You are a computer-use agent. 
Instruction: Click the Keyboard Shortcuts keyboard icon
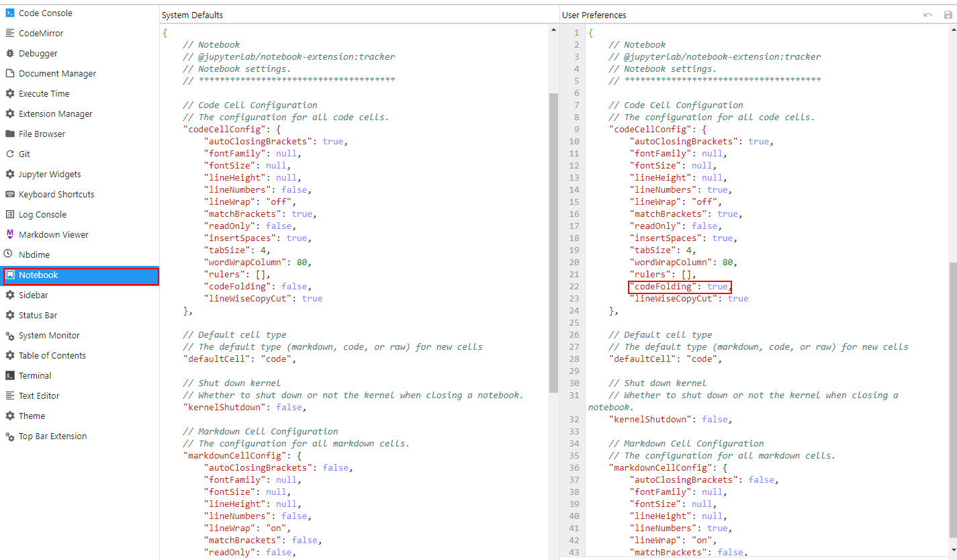click(11, 194)
